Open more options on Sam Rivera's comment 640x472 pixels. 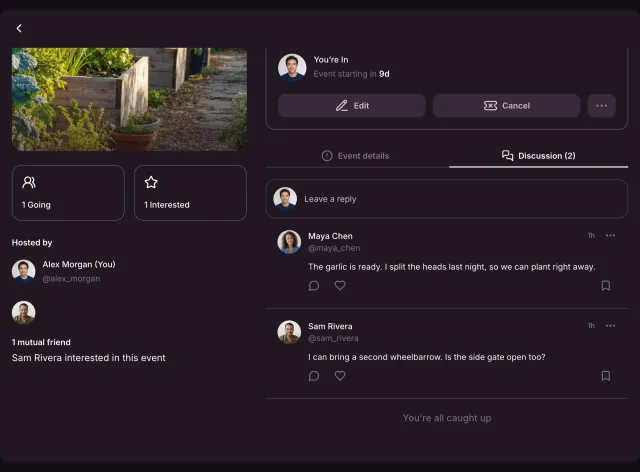[x=610, y=326]
